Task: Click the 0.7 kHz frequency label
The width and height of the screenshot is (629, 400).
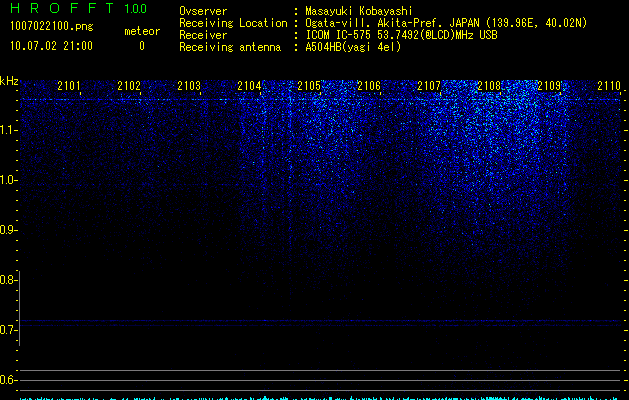Action: [x=8, y=330]
